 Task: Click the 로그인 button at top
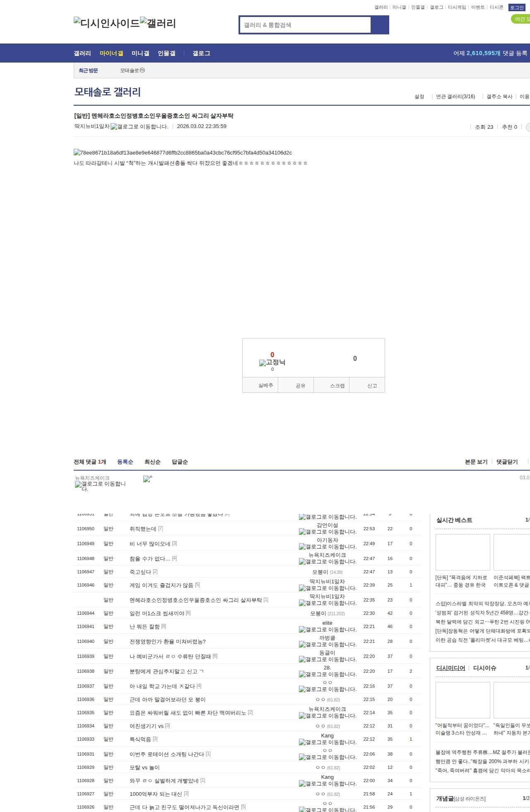[517, 7]
